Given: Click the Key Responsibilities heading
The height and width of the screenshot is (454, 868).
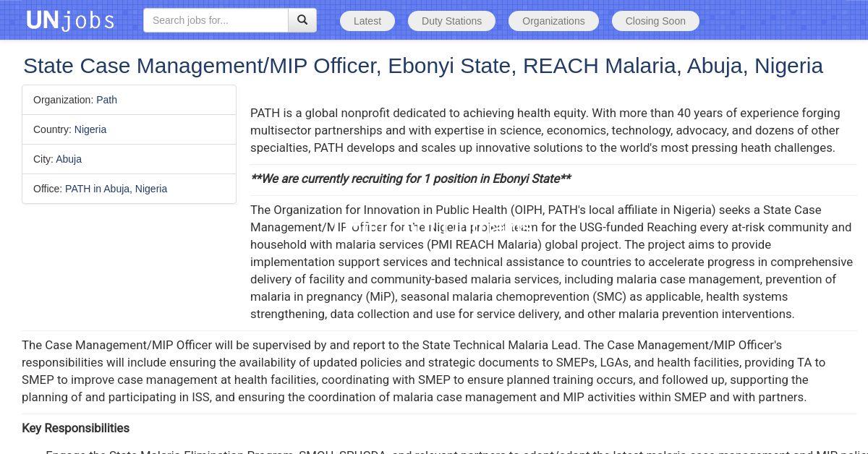Looking at the screenshot, I should click(75, 428).
